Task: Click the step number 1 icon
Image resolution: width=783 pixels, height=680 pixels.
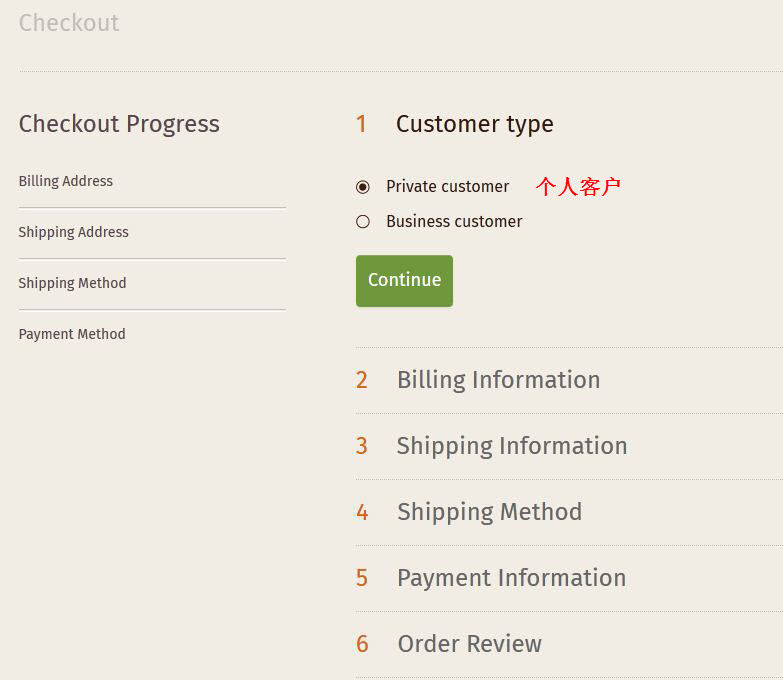Action: pyautogui.click(x=362, y=124)
